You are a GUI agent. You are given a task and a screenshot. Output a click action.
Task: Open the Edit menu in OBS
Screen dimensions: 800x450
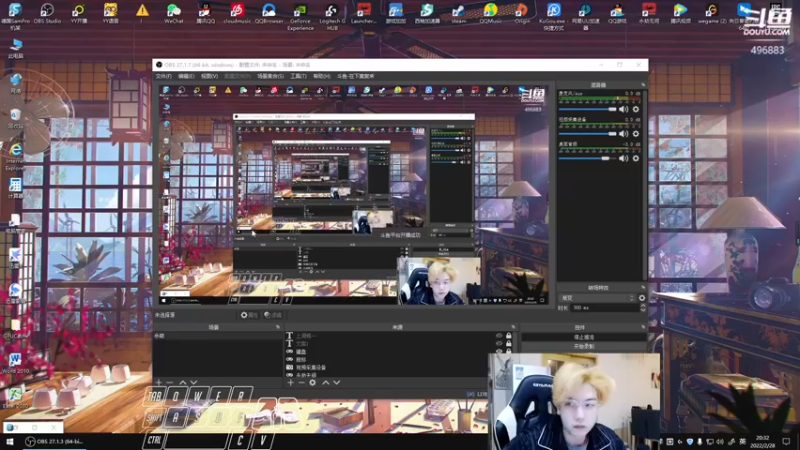[186, 76]
